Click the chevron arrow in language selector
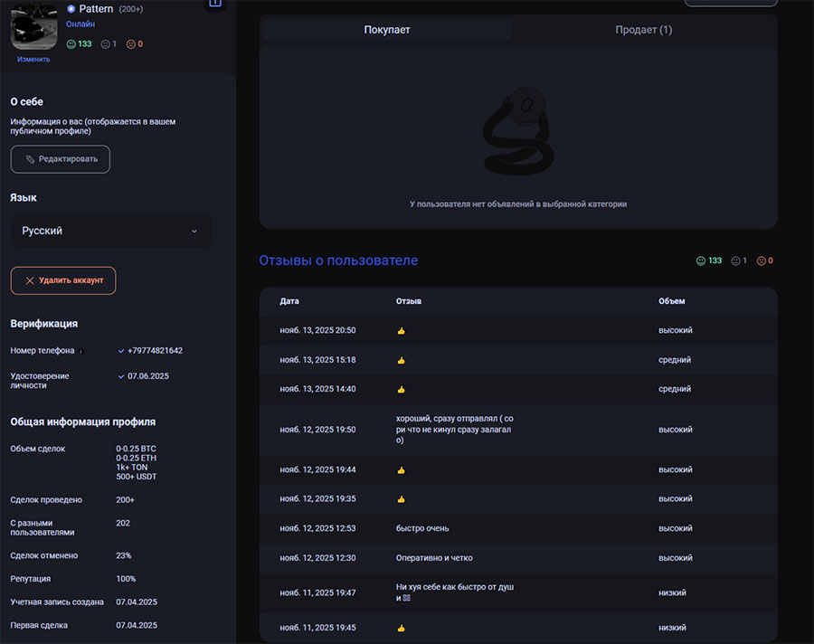Viewport: 814px width, 644px height. tap(194, 232)
